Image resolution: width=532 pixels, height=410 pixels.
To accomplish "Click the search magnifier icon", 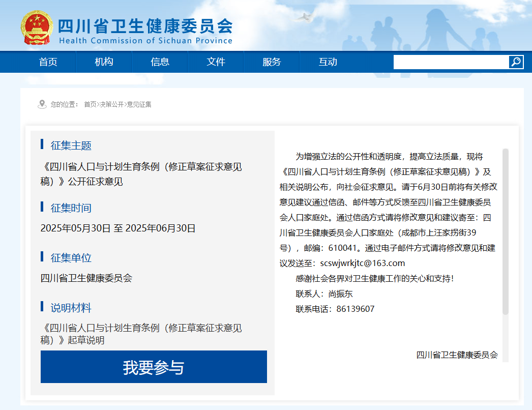I will tap(516, 62).
